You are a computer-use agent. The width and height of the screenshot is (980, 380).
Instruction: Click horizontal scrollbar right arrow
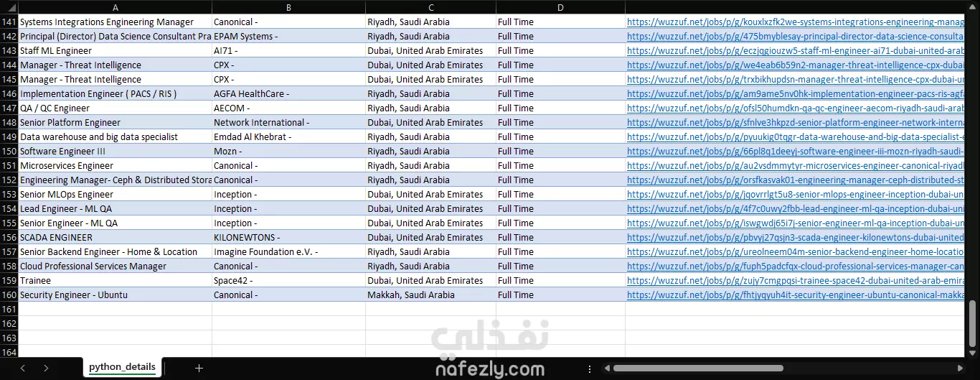[x=958, y=369]
